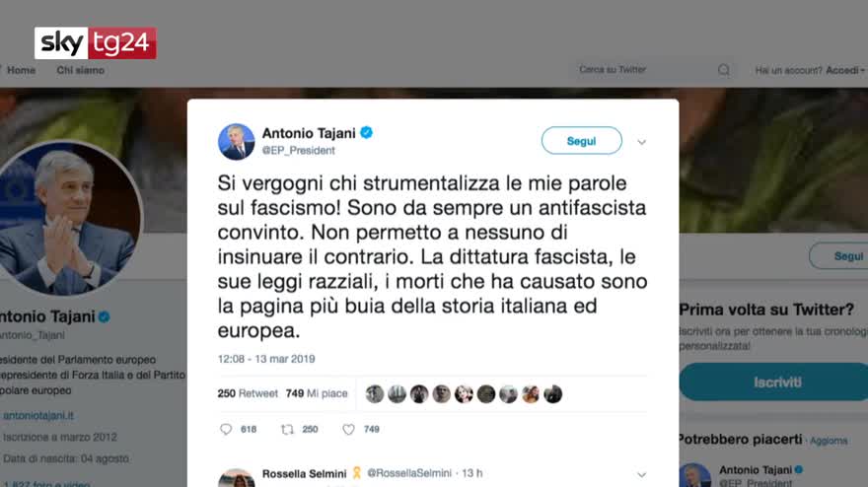This screenshot has height=487, width=868.
Task: Click the verified badge beside Antonio Tajani
Action: 367,133
